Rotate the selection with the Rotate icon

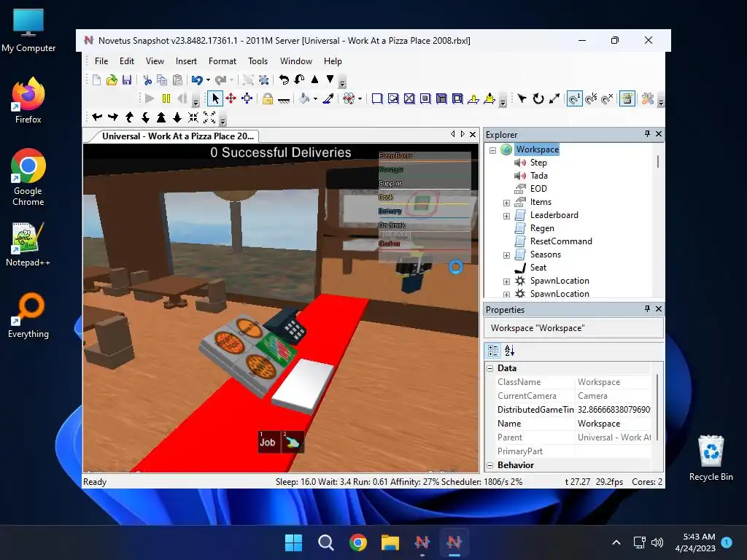point(284,79)
